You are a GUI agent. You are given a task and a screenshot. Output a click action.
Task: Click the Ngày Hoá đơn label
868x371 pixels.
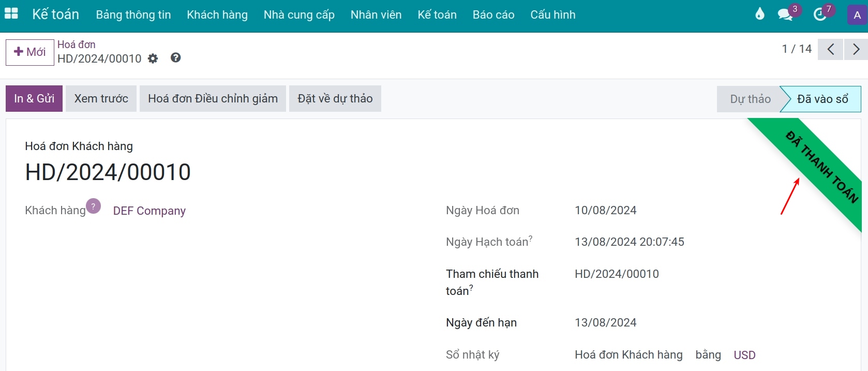(x=483, y=210)
